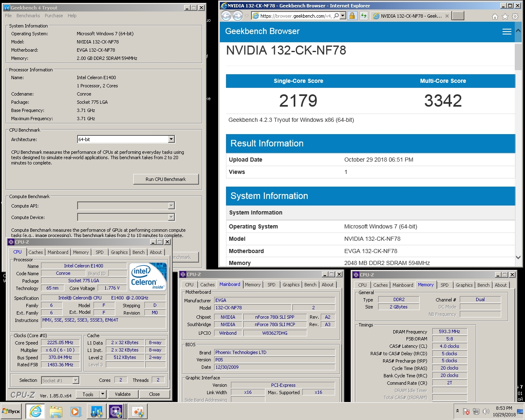The width and height of the screenshot is (525, 420).
Task: Select Memory tab in CPU-Z Mainboard window
Action: click(253, 285)
